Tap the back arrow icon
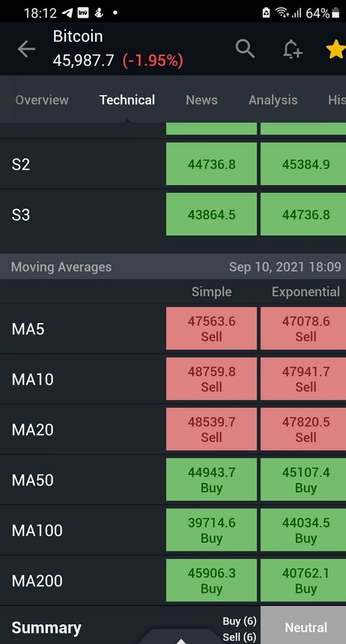346x644 pixels. coord(26,49)
